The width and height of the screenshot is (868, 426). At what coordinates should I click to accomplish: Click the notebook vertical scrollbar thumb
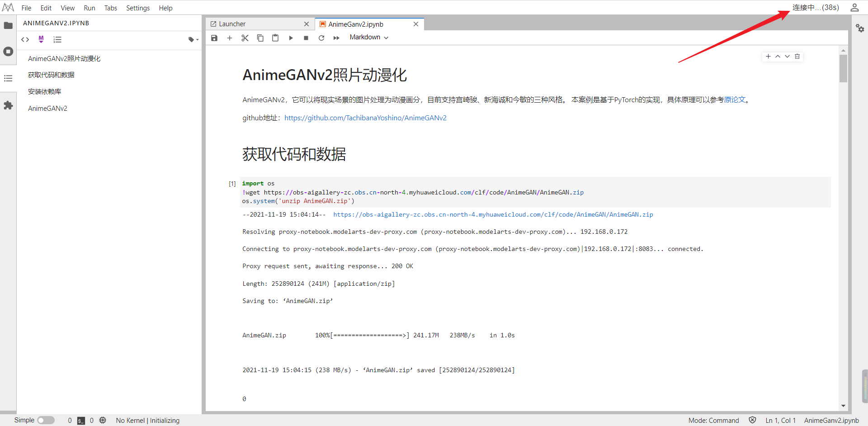(843, 69)
